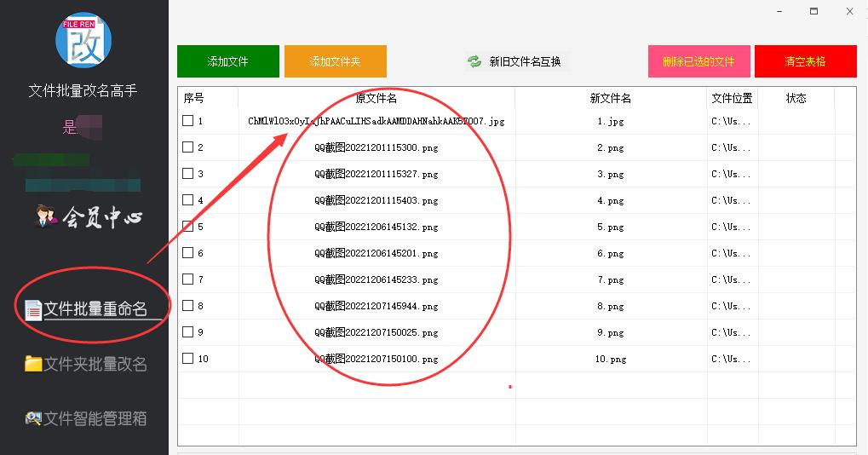Viewport: 868px width, 455px height.
Task: Click the 文件批量改名高手 app title
Action: tap(83, 90)
